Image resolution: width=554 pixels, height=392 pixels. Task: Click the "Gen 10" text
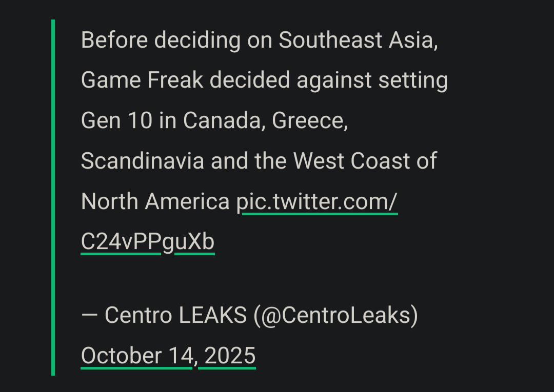[116, 121]
